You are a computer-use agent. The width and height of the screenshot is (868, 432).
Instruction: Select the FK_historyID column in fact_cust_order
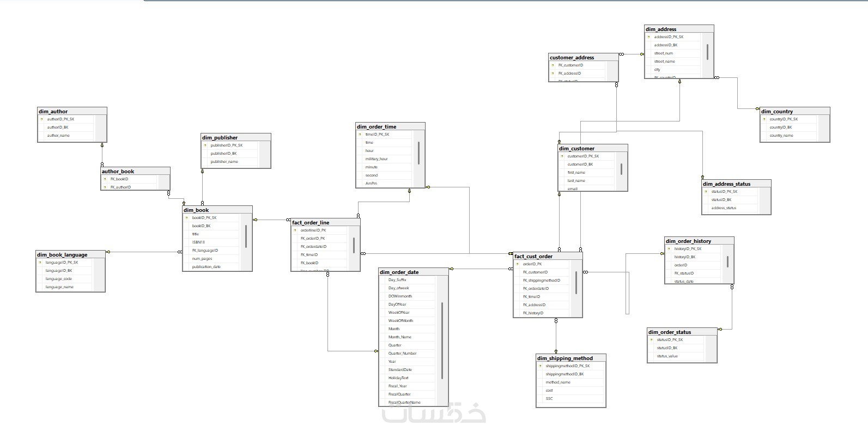pos(542,313)
